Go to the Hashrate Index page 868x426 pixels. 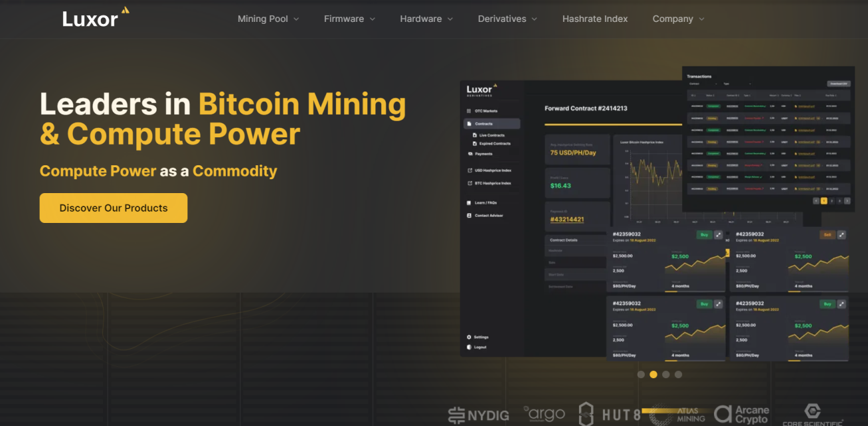(x=595, y=19)
